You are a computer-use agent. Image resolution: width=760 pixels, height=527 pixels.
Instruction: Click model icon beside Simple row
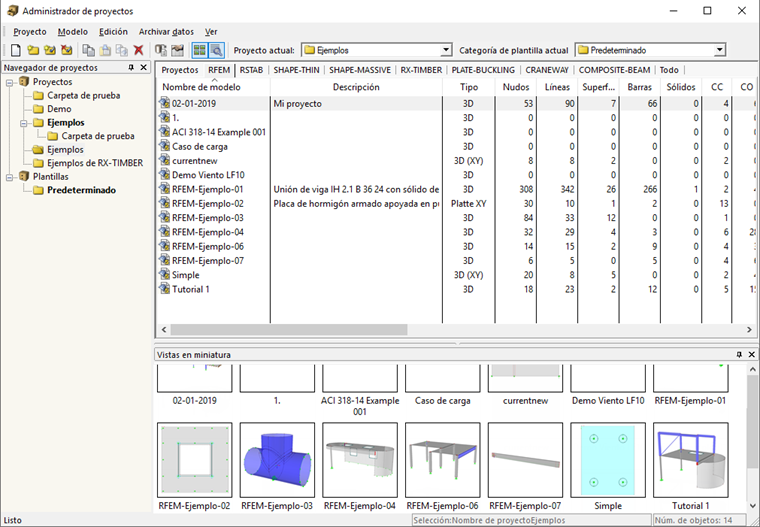tap(164, 275)
